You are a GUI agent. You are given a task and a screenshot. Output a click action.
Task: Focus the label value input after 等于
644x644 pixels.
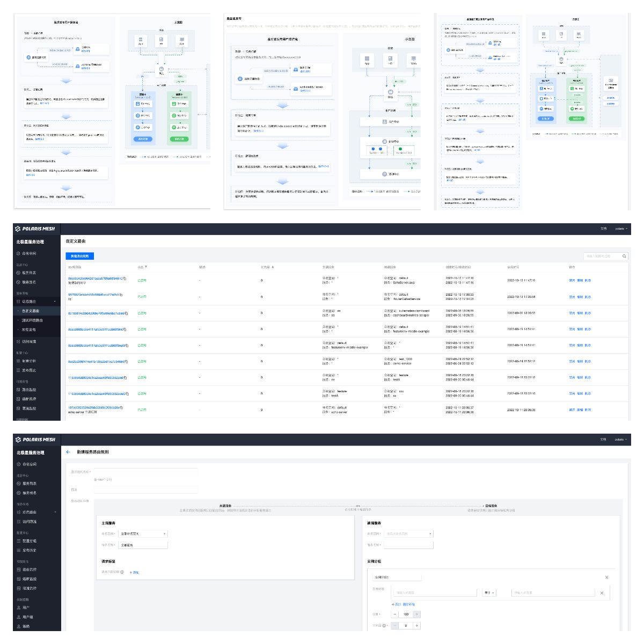pyautogui.click(x=553, y=593)
